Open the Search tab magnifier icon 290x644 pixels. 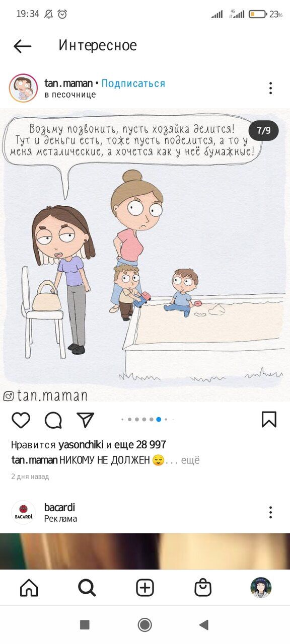click(x=87, y=588)
